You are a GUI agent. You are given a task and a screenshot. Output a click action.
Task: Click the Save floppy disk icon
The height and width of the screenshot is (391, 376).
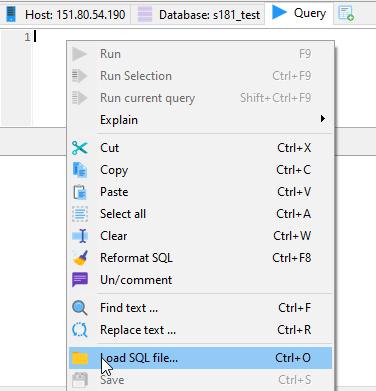click(80, 380)
